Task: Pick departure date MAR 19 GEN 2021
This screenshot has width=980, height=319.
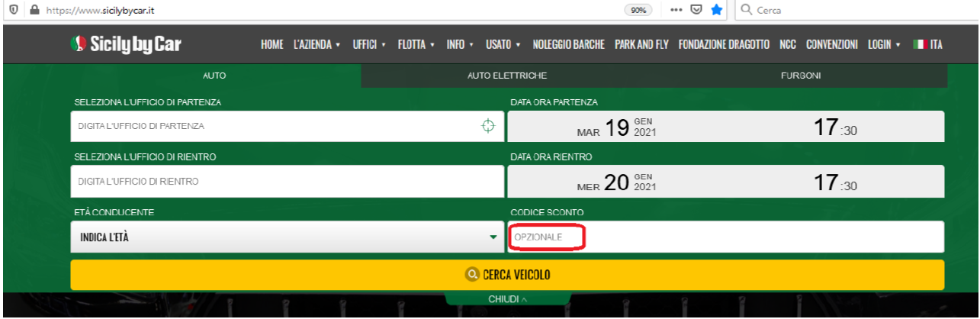Action: click(617, 127)
